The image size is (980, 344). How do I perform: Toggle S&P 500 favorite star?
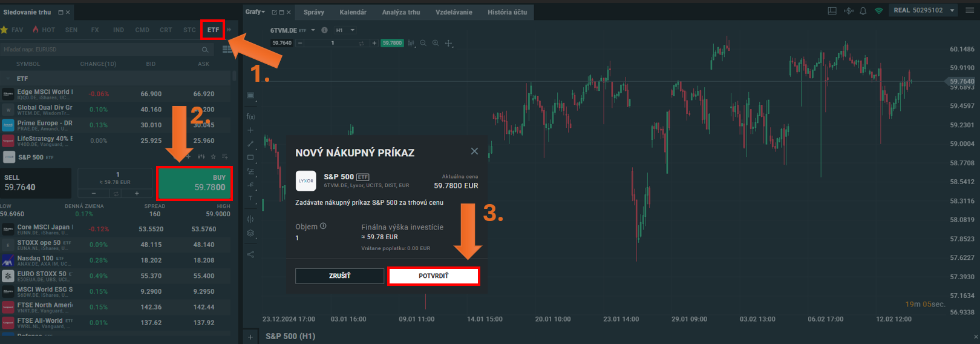(x=213, y=157)
